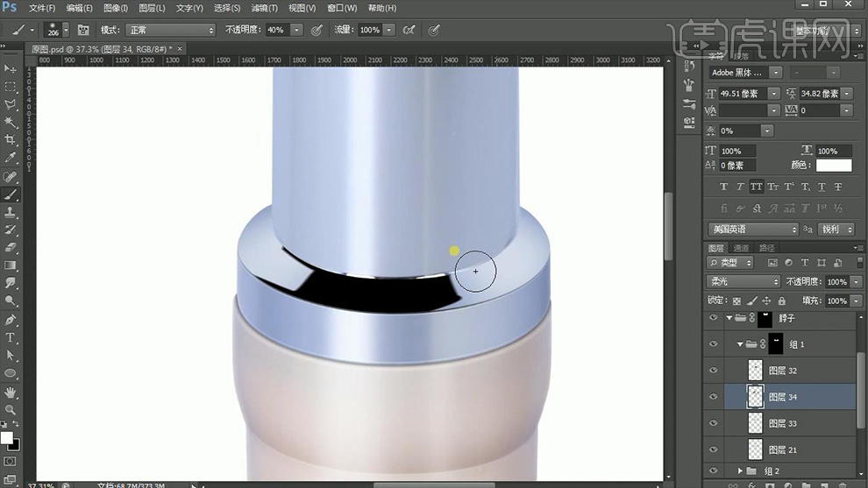868x488 pixels.
Task: Activate the Hand tool
Action: click(11, 392)
